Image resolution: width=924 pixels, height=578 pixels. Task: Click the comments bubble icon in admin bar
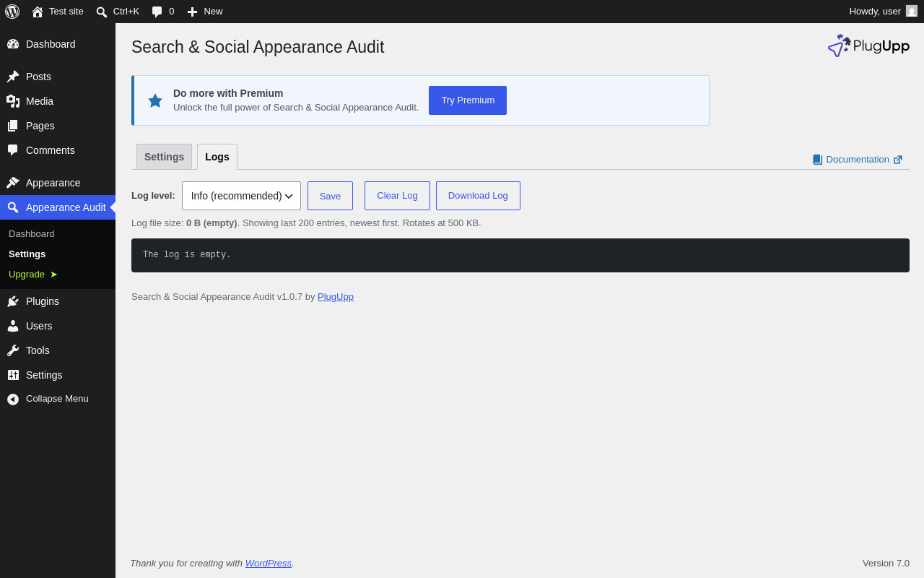click(x=157, y=12)
